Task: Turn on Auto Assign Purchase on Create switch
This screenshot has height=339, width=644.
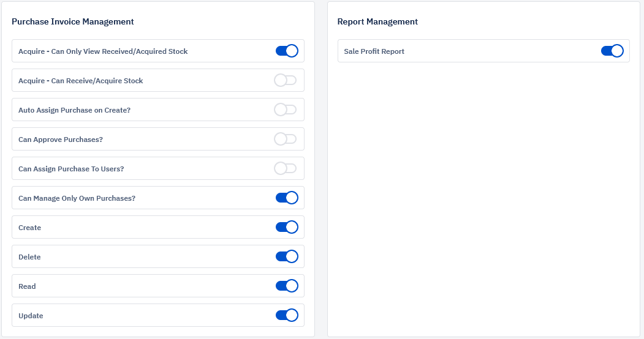Action: [x=285, y=110]
